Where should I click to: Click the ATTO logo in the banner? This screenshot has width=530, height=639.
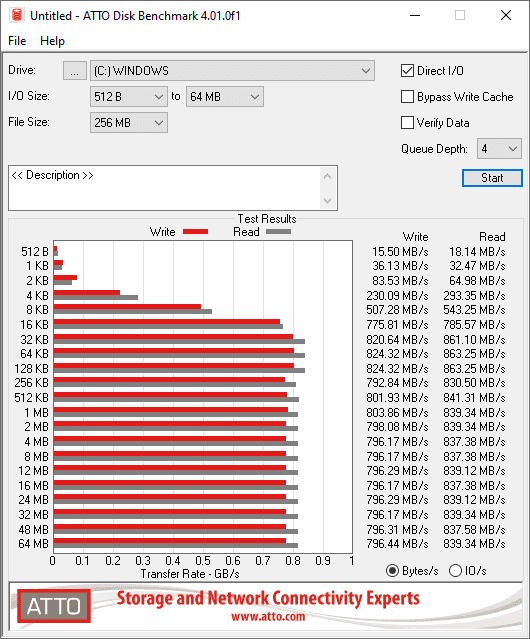pyautogui.click(x=54, y=606)
